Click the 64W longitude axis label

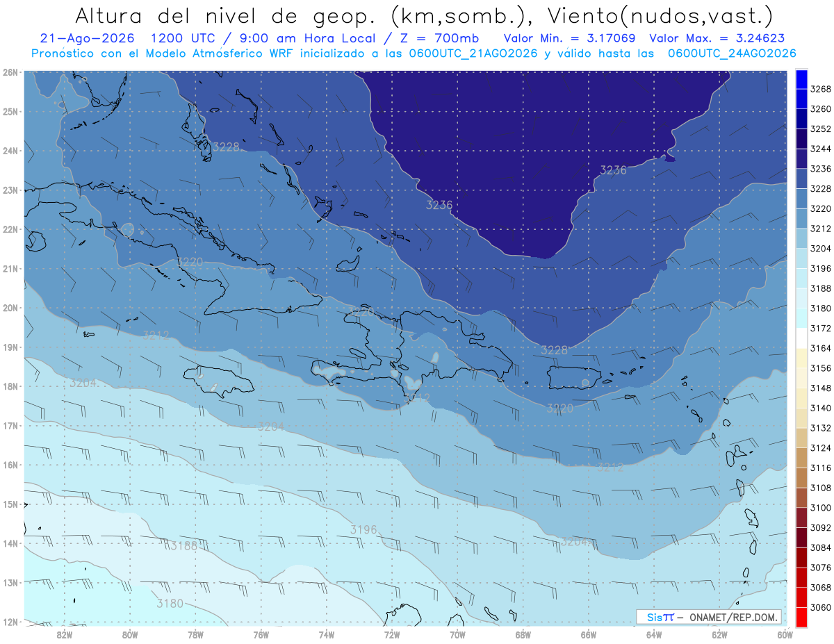[x=654, y=634]
